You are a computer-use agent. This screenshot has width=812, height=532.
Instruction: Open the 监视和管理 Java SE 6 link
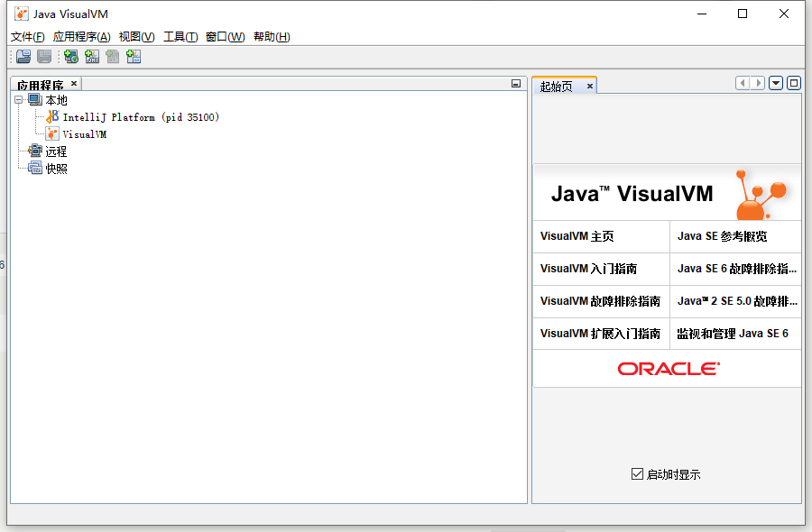[733, 334]
